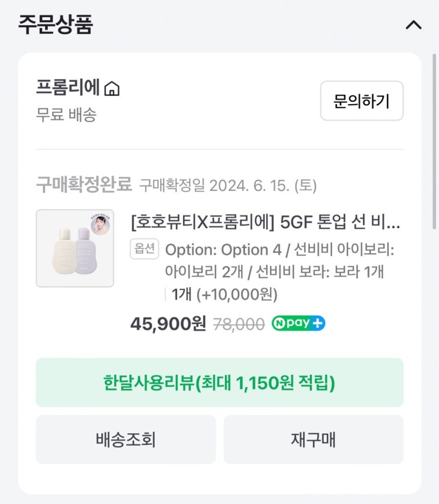Screen dimensions: 439x504
Task: Select the 구매확정완료 status text
Action: (83, 185)
